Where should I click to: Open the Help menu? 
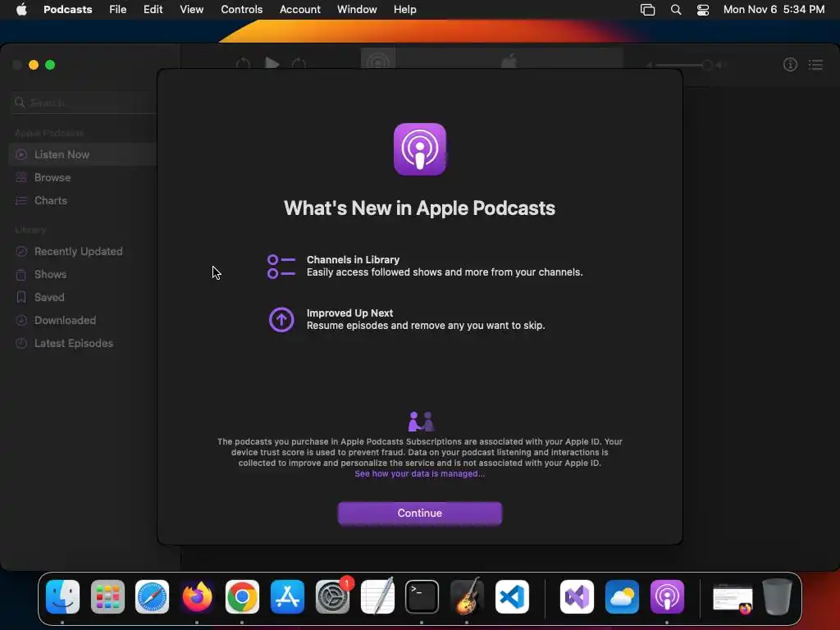[404, 10]
